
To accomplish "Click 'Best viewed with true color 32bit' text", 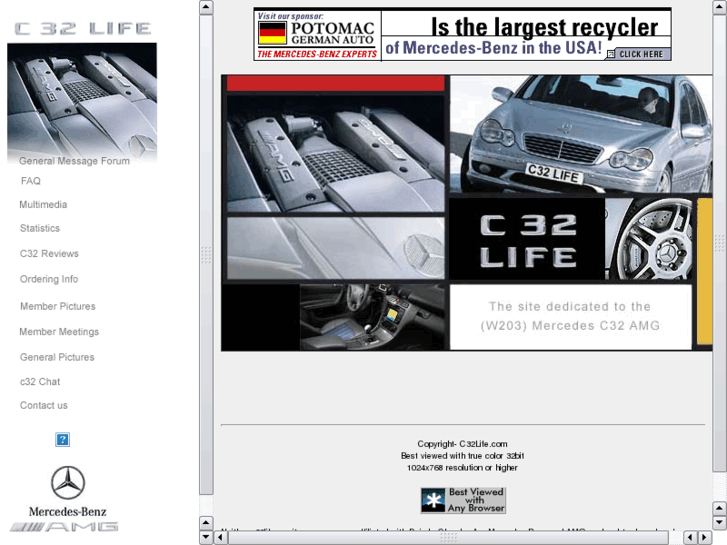I will click(x=462, y=456).
